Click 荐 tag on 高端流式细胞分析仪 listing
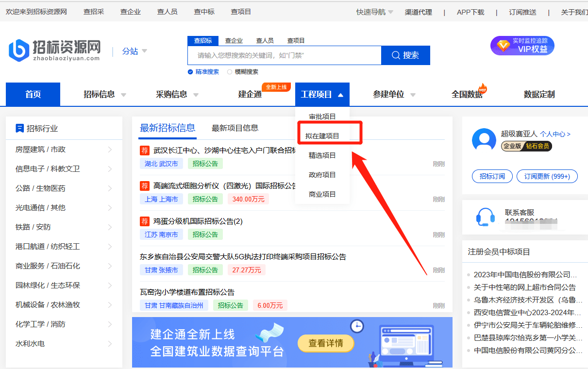This screenshot has height=369, width=588. 144,185
